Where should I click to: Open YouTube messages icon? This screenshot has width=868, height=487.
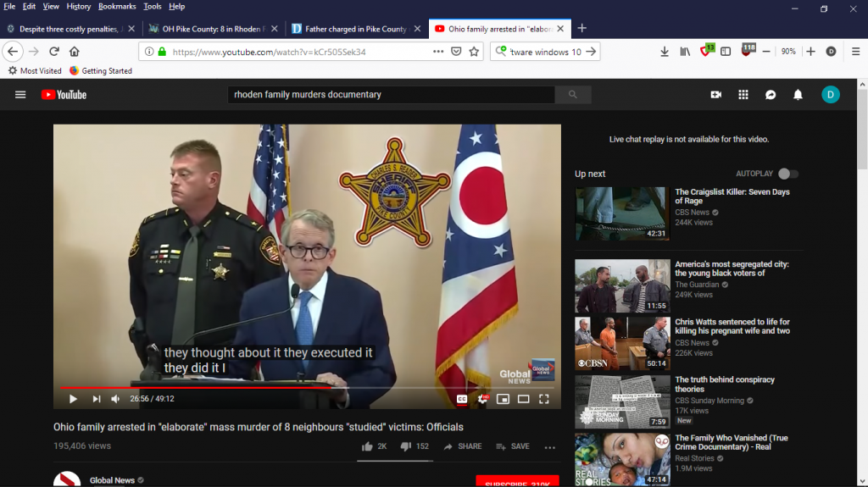tap(771, 95)
